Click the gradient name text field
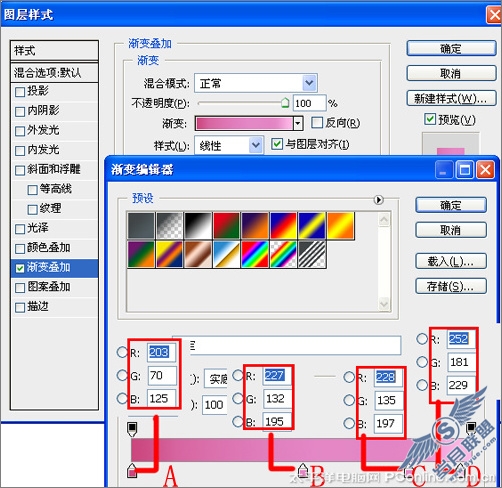 coord(295,345)
